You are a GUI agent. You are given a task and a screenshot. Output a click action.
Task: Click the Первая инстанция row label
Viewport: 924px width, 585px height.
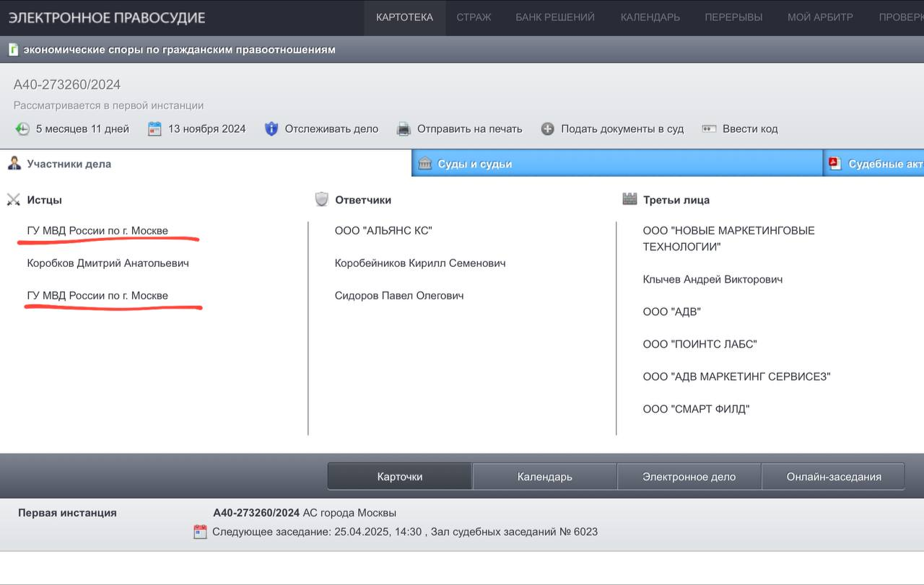click(x=67, y=513)
